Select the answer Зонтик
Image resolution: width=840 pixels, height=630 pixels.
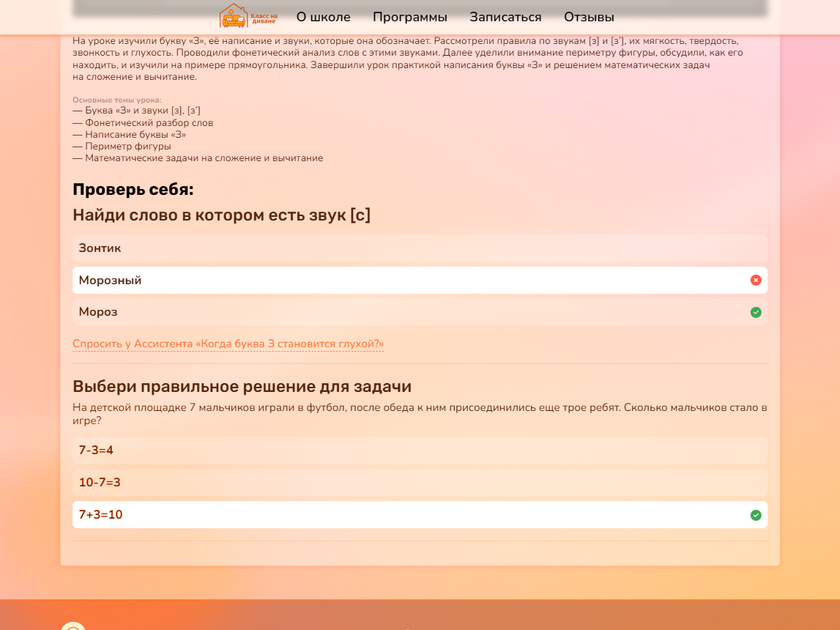point(420,248)
